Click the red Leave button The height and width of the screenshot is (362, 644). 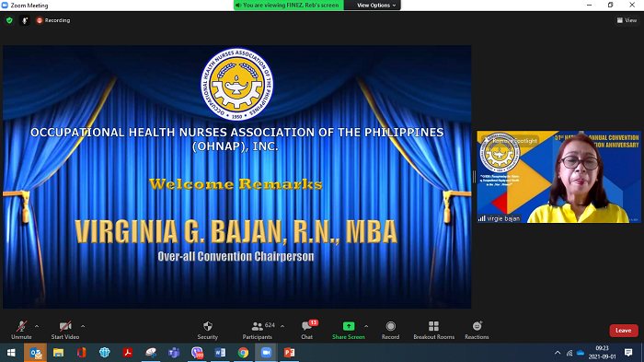tap(624, 331)
